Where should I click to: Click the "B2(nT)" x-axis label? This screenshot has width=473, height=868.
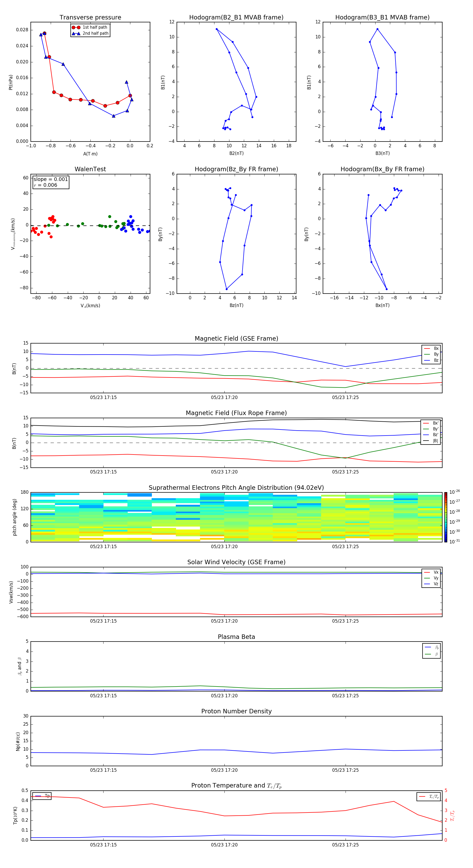(x=236, y=153)
